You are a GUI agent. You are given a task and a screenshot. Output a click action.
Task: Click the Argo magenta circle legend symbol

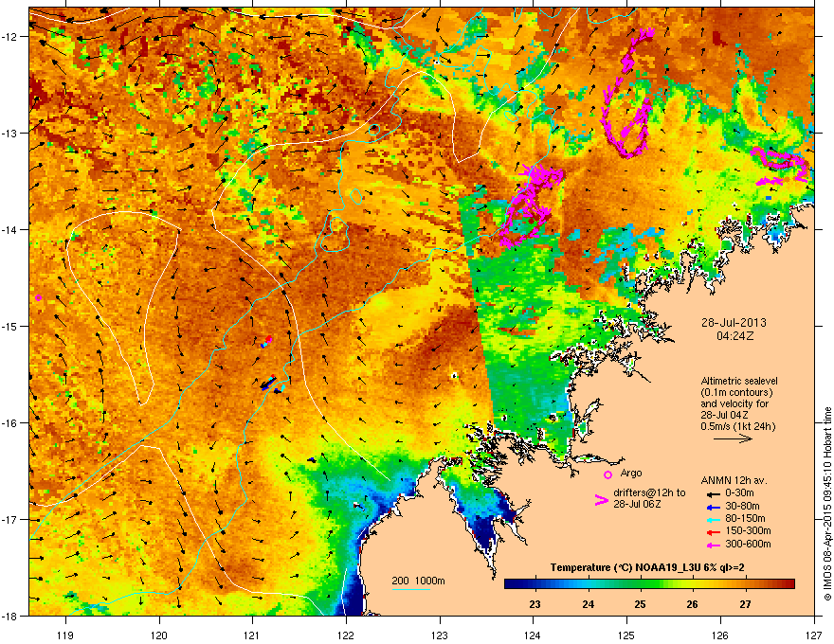pos(607,474)
